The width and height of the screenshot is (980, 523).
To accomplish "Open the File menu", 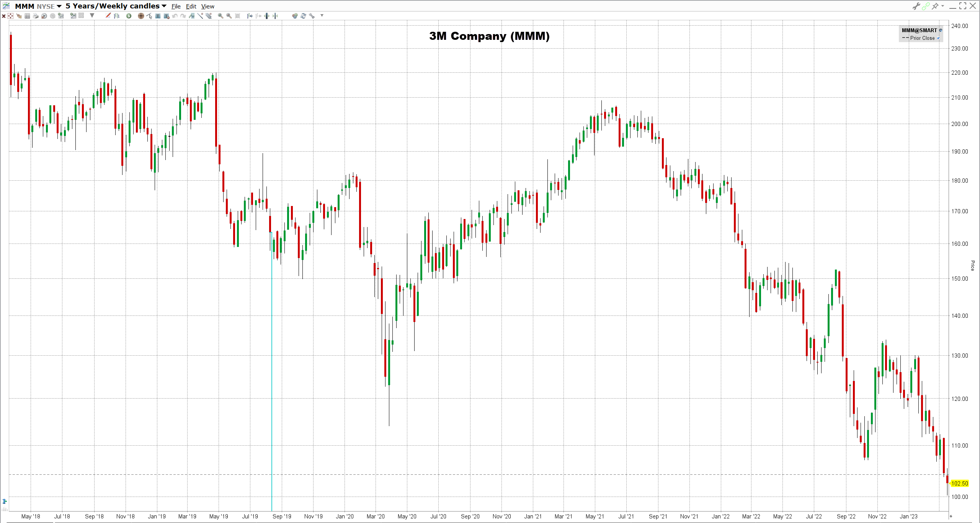I will (x=176, y=7).
